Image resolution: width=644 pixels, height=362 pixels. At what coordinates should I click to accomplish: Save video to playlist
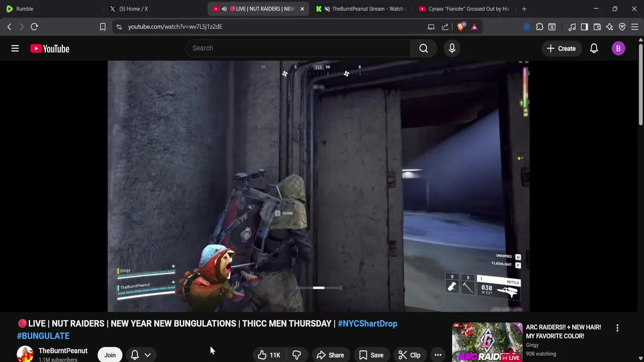pos(371,355)
